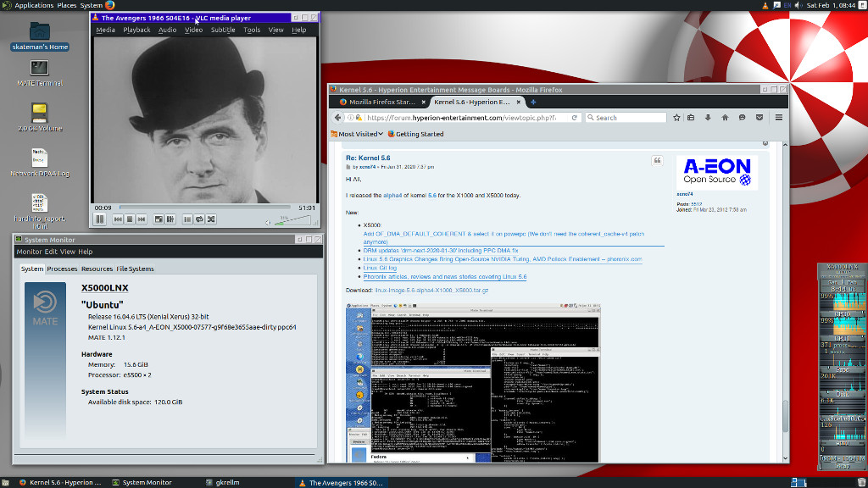Bookmark this page with the star icon
The width and height of the screenshot is (868, 488).
pyautogui.click(x=676, y=117)
